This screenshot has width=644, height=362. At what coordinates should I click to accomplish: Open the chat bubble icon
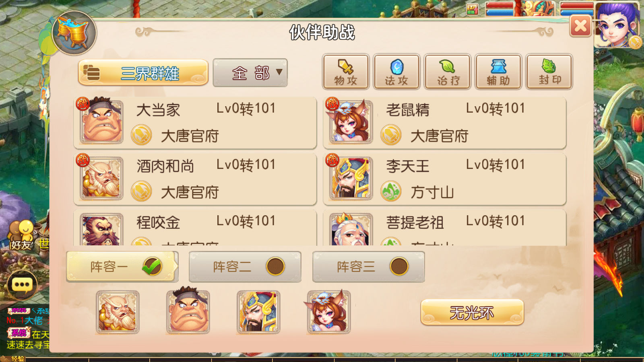[22, 285]
